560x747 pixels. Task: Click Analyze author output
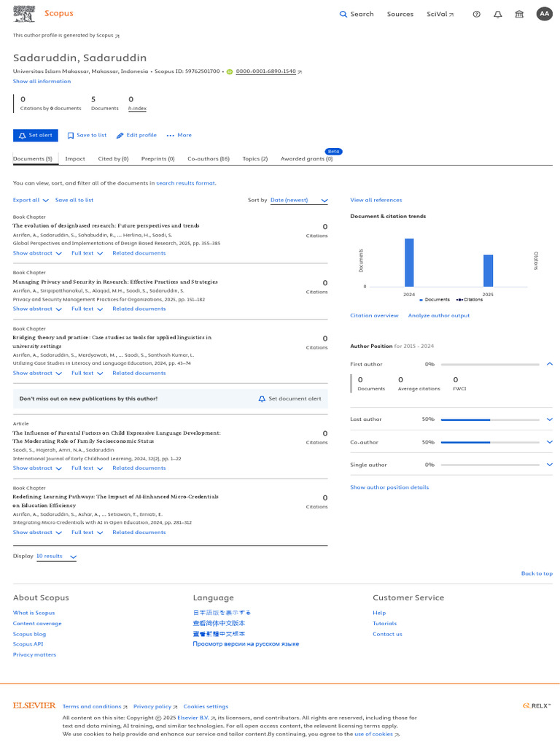[x=438, y=316]
